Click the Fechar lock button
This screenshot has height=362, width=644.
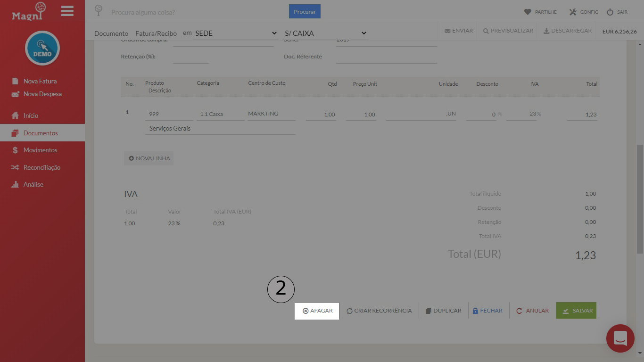487,311
